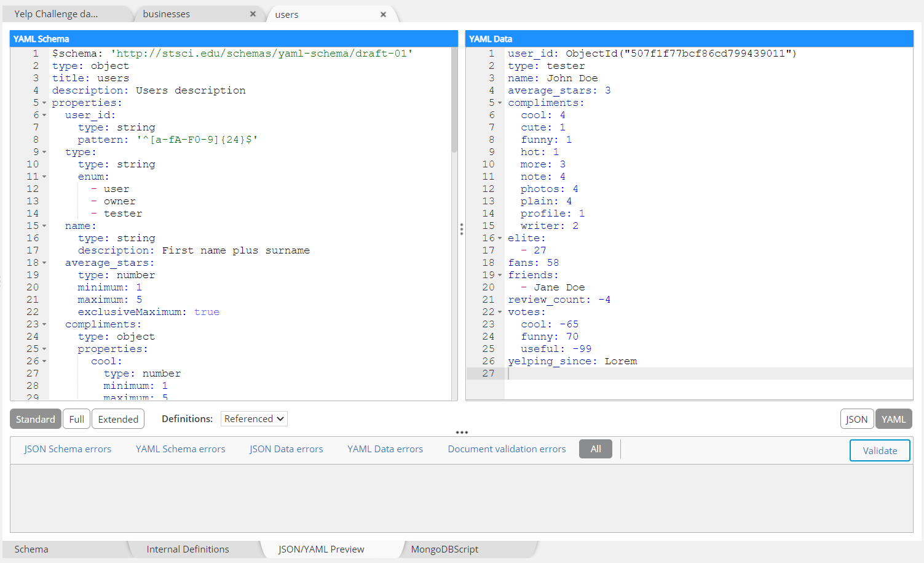Switch to Extended view mode
924x563 pixels.
(118, 419)
